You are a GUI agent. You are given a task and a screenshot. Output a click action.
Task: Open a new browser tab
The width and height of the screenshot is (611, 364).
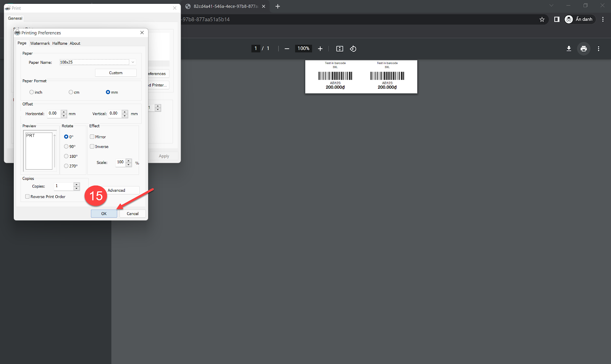pyautogui.click(x=278, y=6)
